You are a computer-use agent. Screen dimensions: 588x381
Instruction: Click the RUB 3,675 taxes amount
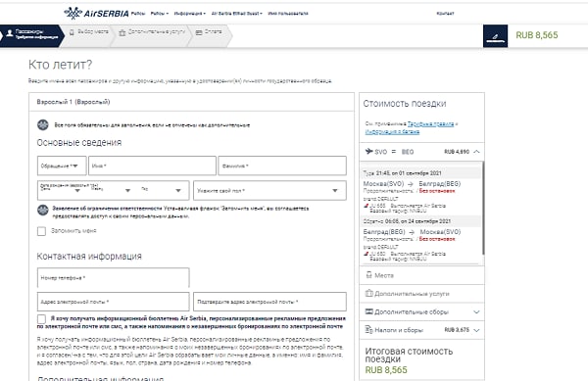coord(457,330)
